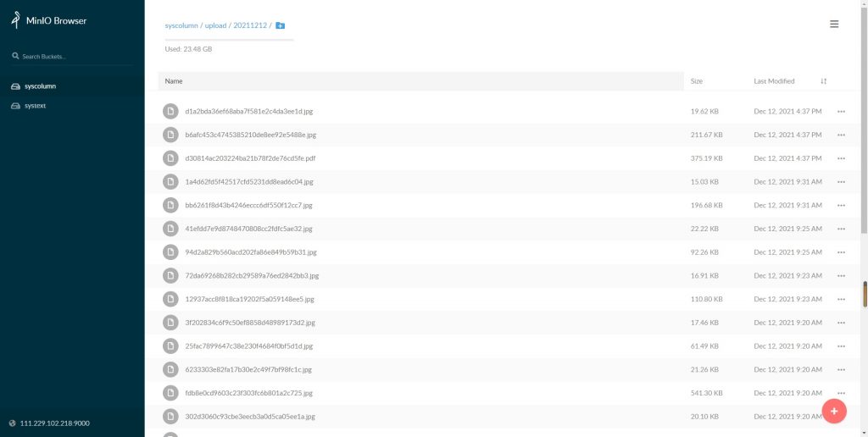Click file icon for 3f202834c6f9c50ef8858d48989173d2.jpg
The height and width of the screenshot is (437, 868).
170,323
